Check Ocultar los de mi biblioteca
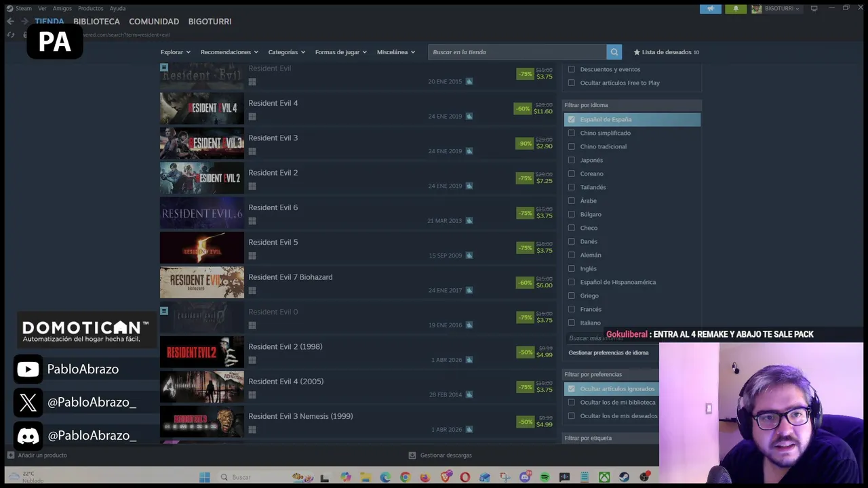This screenshot has width=868, height=488. click(571, 402)
